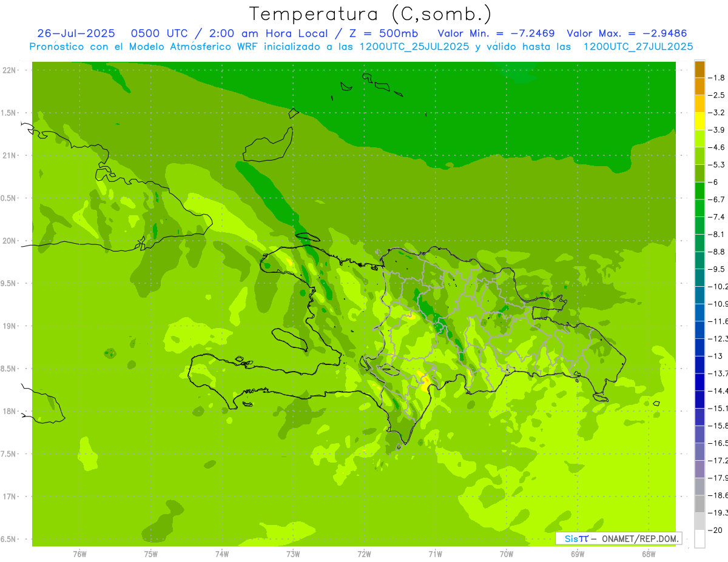Screen dimensions: 728x562
Task: Click the '-7.4' legend value
Action: click(718, 216)
